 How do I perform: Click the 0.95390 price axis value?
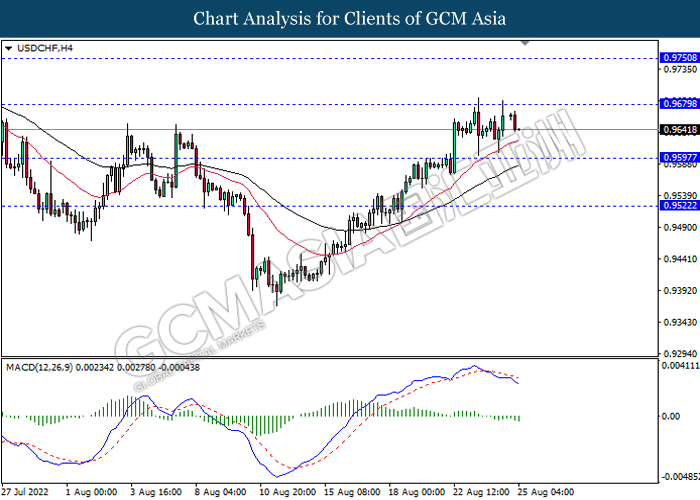(x=680, y=196)
